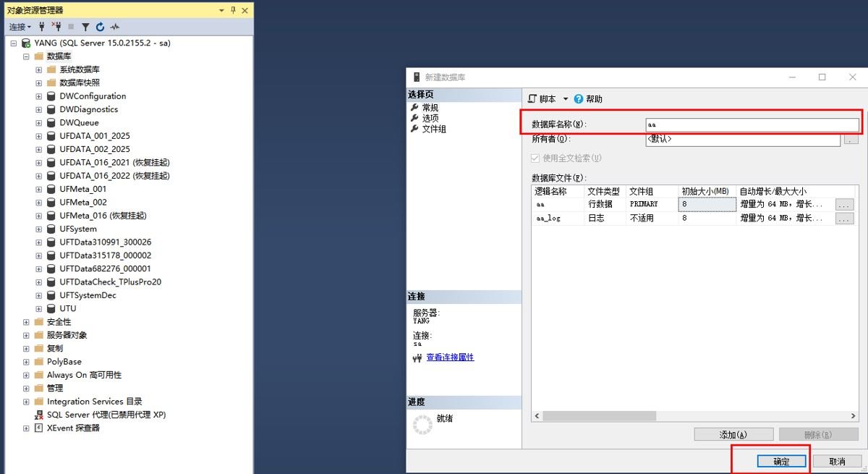Click the initial size cell of aa row
The width and height of the screenshot is (868, 474).
click(707, 205)
